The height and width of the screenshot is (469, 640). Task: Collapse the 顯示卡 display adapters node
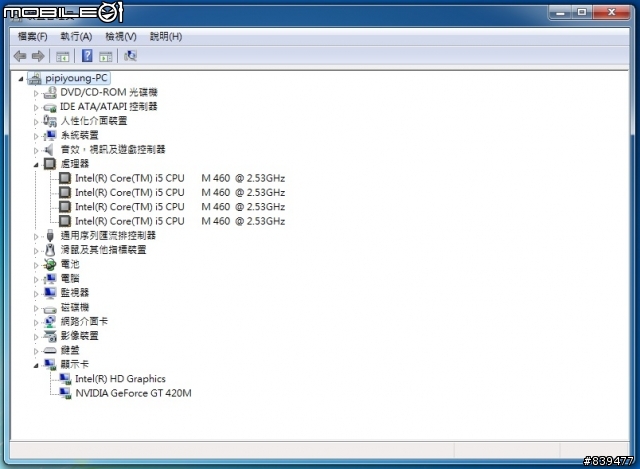(36, 365)
